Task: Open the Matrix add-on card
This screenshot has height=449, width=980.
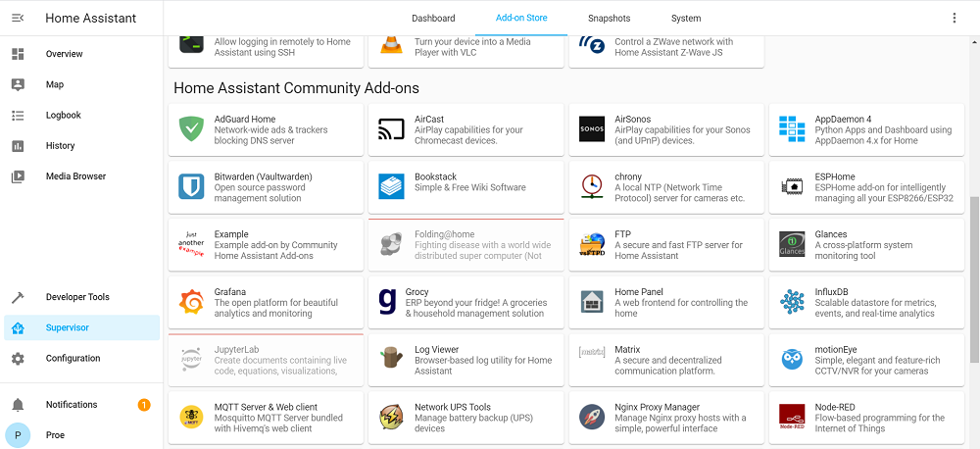Action: point(666,360)
